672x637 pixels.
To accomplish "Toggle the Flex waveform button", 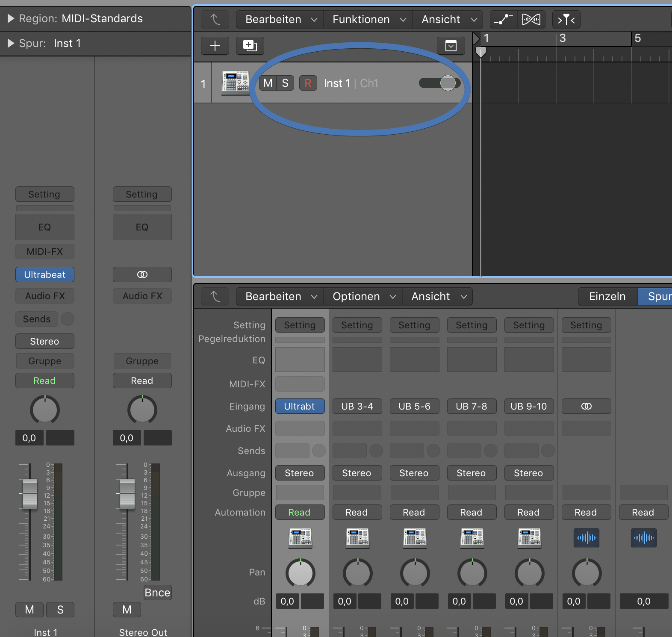I will click(531, 19).
